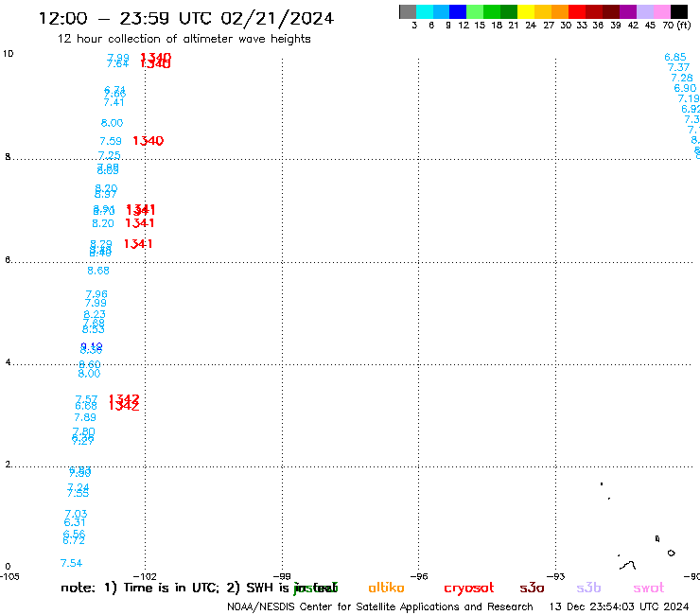Screen dimensions: 700x615
Task: Click the 'NOAA/NESDIS Center for Satellite Applications and Research' credit
Action: click(380, 607)
